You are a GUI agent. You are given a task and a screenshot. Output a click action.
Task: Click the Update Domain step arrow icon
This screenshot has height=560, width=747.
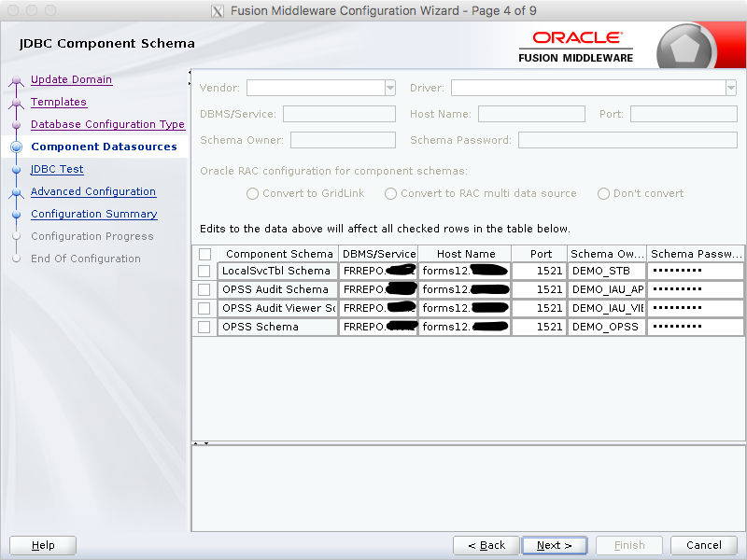point(17,79)
